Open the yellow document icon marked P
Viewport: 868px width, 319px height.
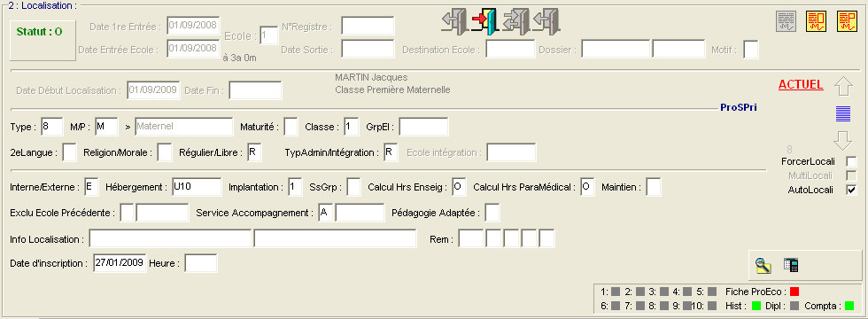tap(847, 21)
